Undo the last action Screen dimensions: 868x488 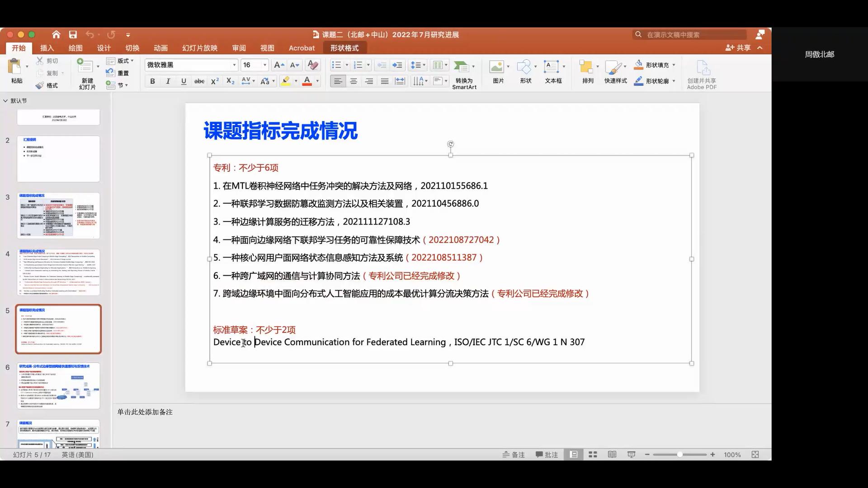pyautogui.click(x=90, y=34)
